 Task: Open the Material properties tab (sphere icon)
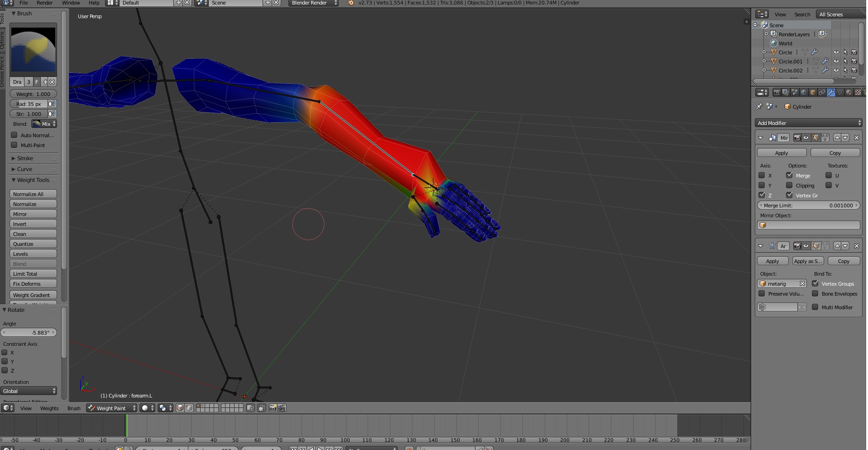[849, 92]
